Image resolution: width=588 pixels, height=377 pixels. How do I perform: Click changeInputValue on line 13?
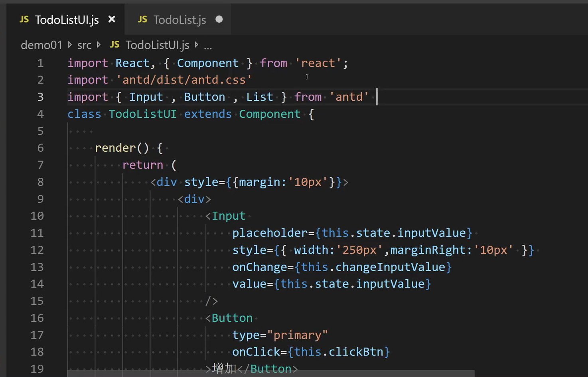390,267
